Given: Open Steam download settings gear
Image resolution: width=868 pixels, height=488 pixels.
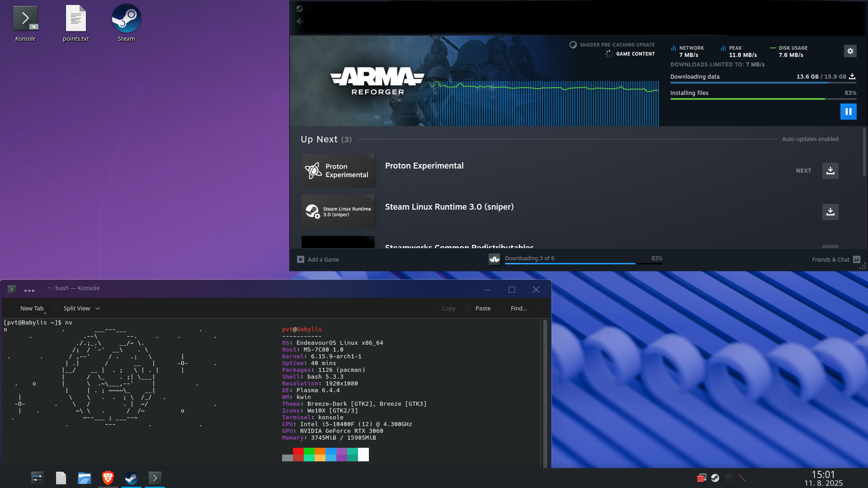Looking at the screenshot, I should [850, 51].
